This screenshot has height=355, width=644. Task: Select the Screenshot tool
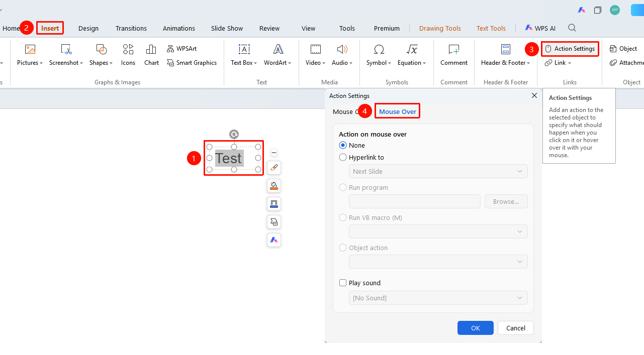click(66, 55)
